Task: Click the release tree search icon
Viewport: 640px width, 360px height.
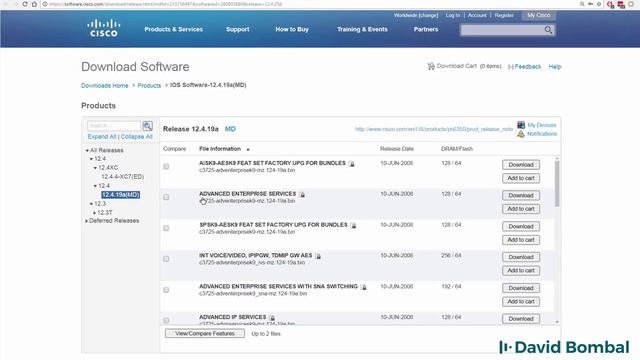Action: tap(147, 126)
